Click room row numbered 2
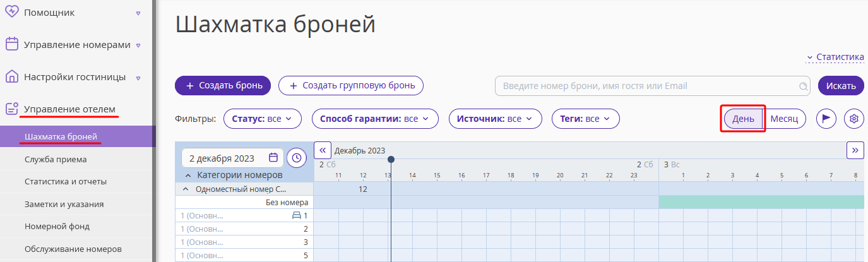 (x=244, y=229)
